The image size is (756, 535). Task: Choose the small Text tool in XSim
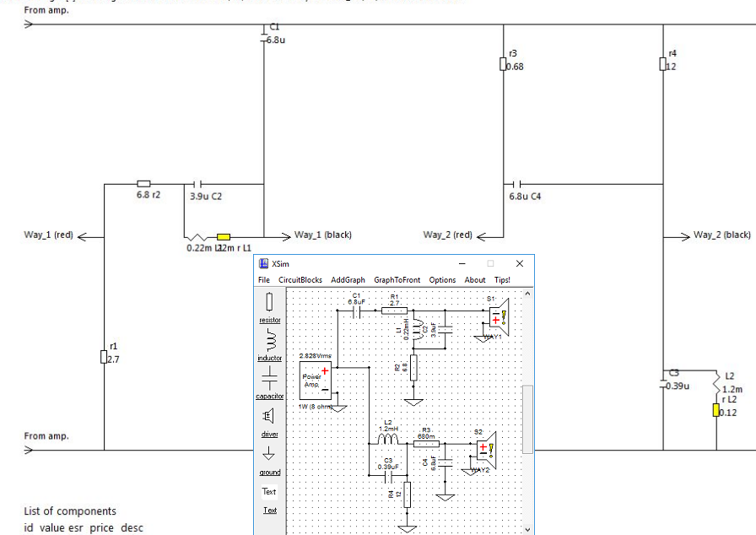[x=269, y=511]
